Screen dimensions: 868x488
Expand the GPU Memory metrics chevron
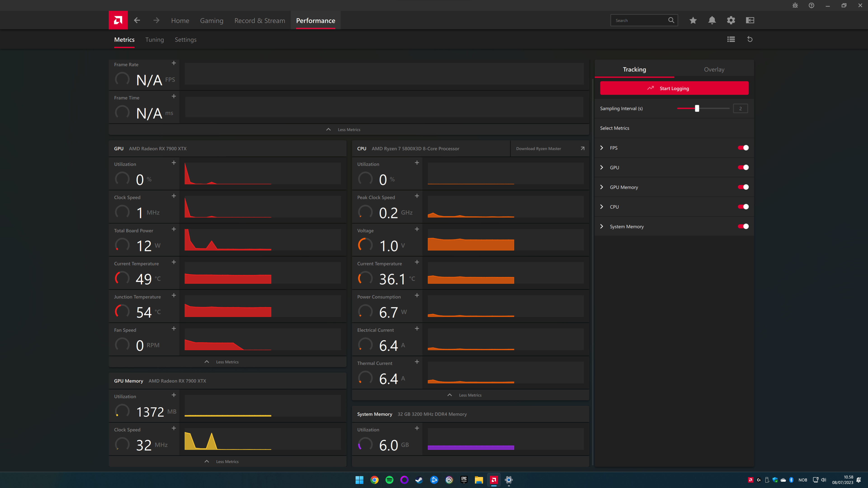click(x=602, y=187)
